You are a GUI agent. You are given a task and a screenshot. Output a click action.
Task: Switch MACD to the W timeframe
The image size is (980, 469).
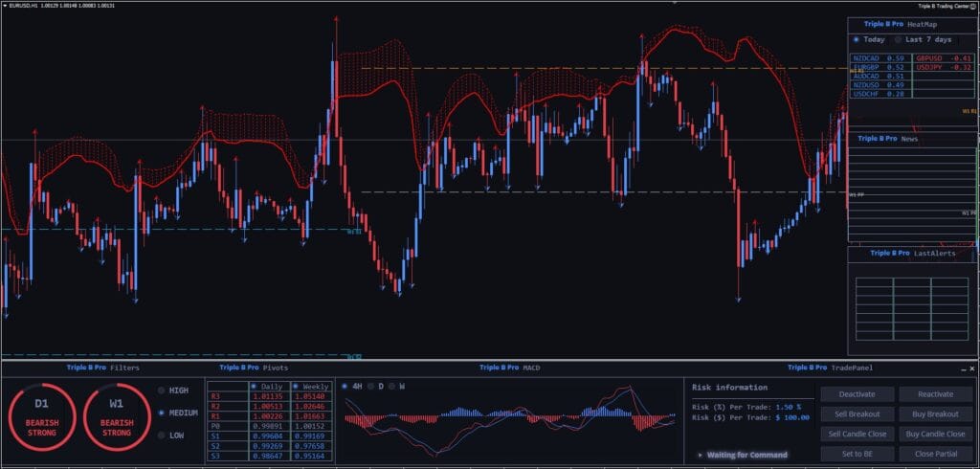[x=391, y=387]
